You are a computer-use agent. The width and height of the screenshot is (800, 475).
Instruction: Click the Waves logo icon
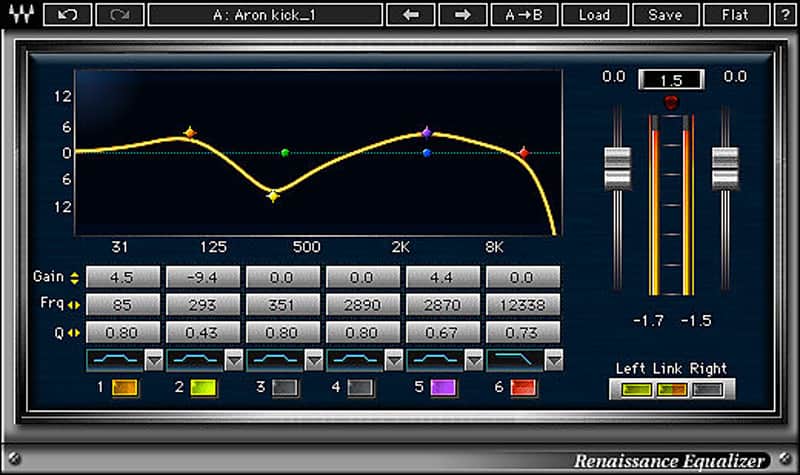[21, 15]
